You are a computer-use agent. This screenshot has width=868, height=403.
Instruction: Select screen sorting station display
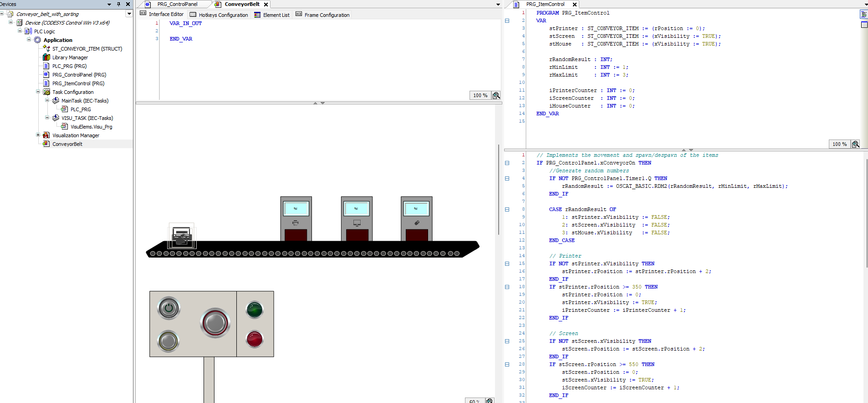[357, 209]
